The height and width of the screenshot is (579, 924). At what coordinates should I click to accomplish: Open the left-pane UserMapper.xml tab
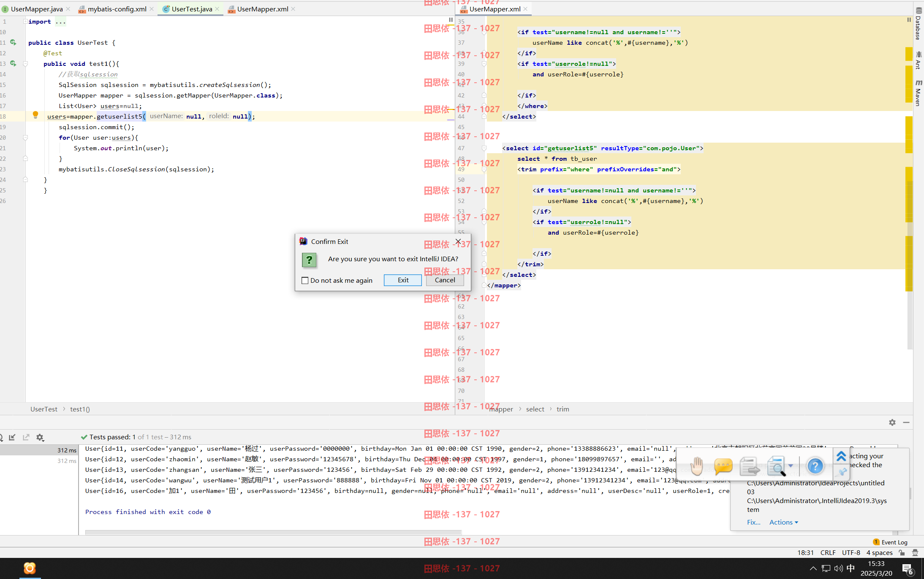point(263,9)
